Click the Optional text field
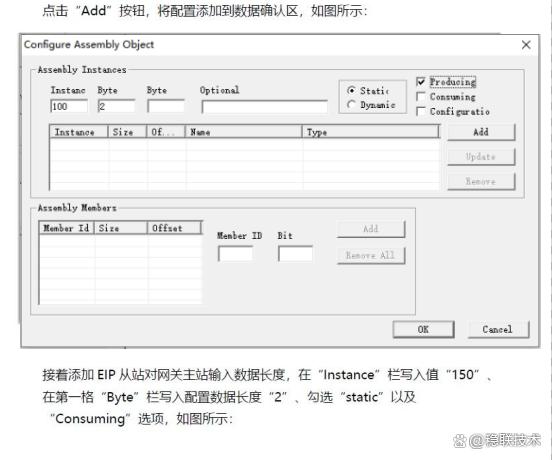 264,107
